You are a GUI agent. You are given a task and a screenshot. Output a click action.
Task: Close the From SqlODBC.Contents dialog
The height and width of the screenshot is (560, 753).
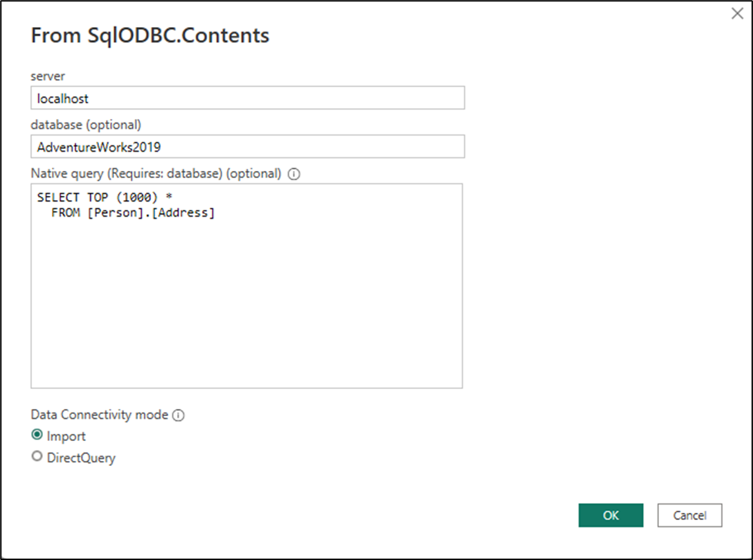point(737,13)
